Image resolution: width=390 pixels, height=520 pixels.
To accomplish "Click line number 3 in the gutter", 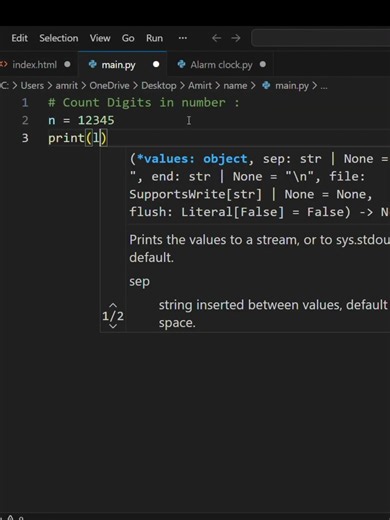I will pos(25,138).
